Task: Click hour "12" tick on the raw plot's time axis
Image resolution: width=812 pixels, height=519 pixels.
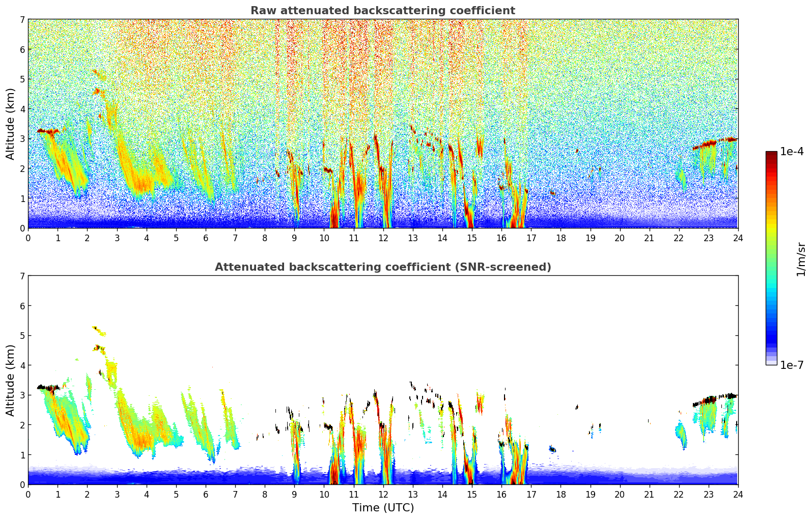Action: [383, 238]
